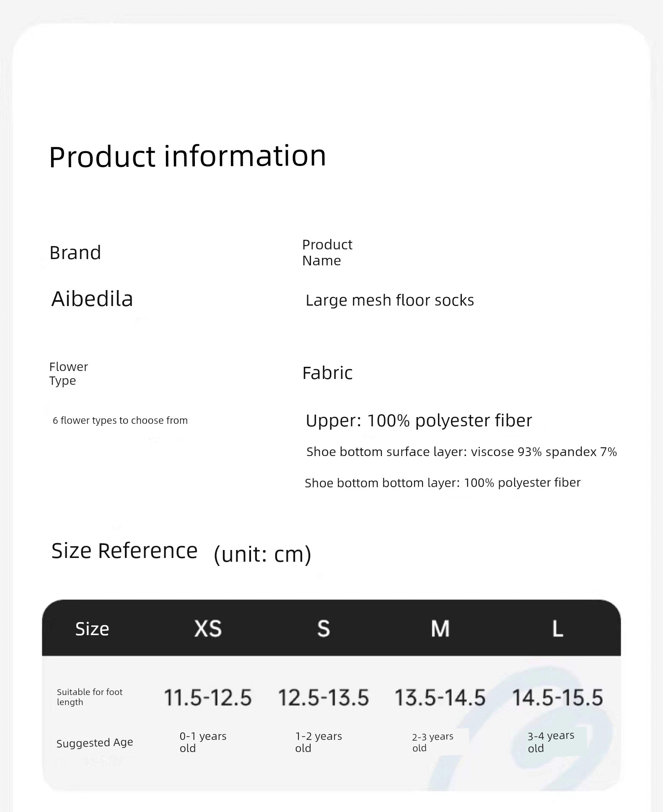The width and height of the screenshot is (663, 812).
Task: Click the 13.5-14.5 foot length value
Action: pyautogui.click(x=440, y=698)
